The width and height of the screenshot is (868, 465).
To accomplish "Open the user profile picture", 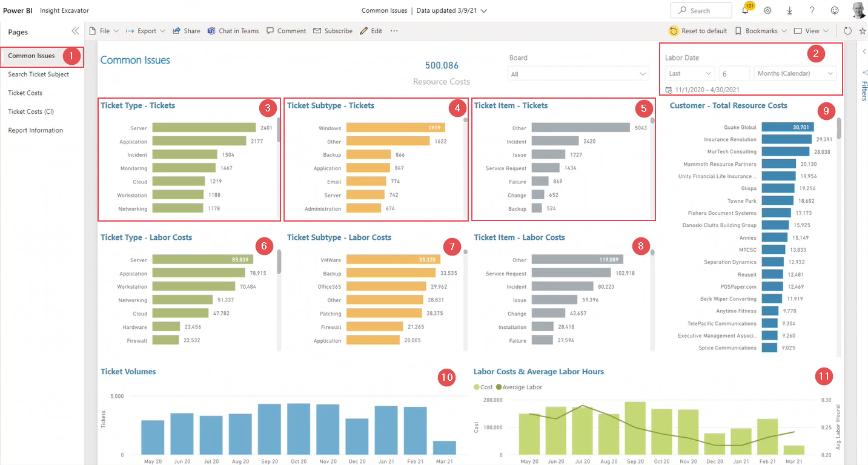I will click(x=858, y=10).
